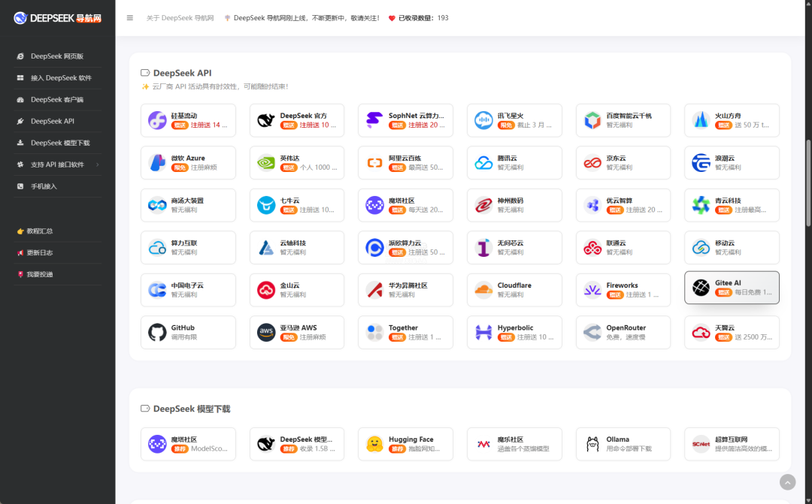The height and width of the screenshot is (504, 812).
Task: Click the 腾讯云 cloud icon
Action: 483,162
